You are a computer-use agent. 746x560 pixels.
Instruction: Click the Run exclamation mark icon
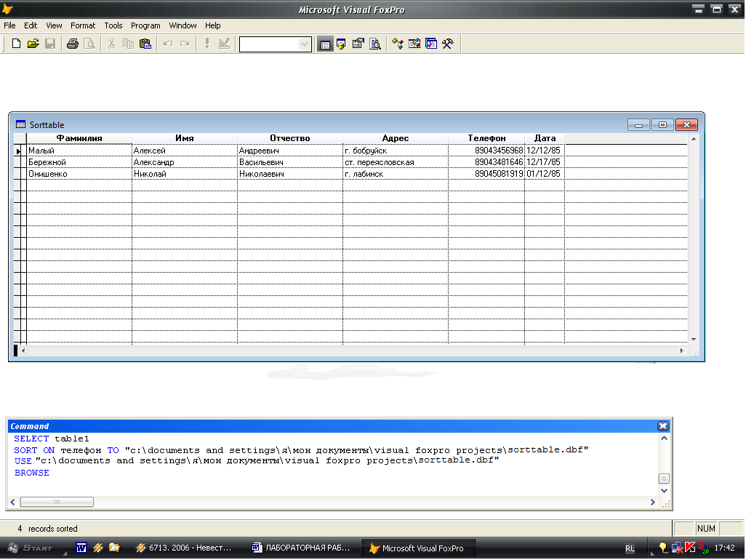click(207, 44)
